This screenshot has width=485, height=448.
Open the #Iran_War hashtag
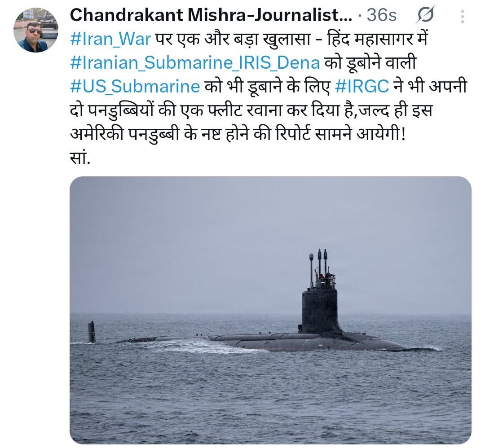coord(110,39)
